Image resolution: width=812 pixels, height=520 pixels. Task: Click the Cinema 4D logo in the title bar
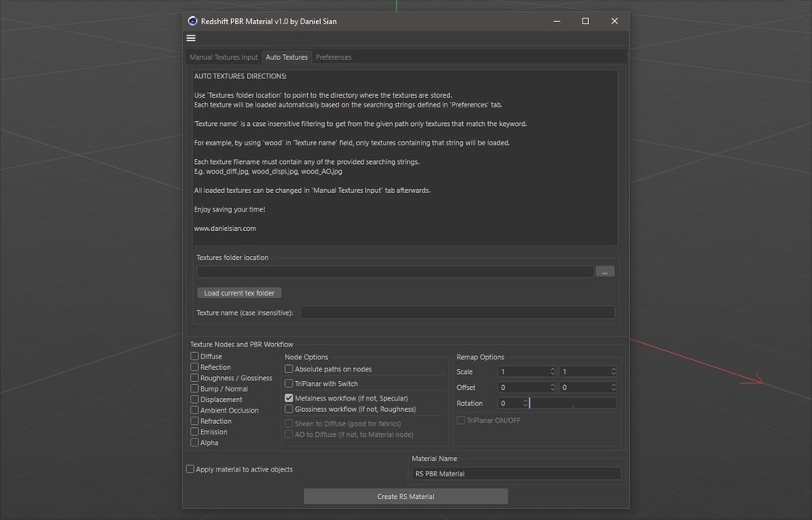[x=192, y=21]
